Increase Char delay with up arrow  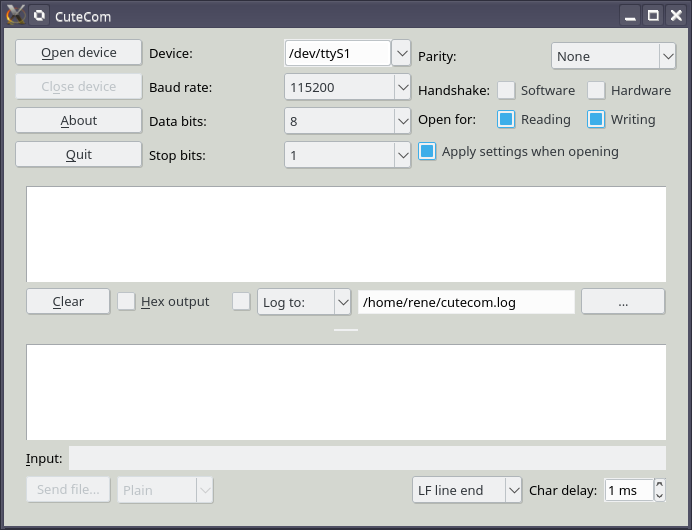[659, 485]
